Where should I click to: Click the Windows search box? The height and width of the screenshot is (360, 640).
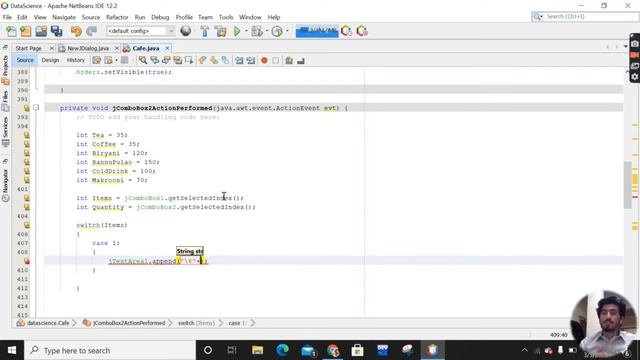(x=110, y=350)
